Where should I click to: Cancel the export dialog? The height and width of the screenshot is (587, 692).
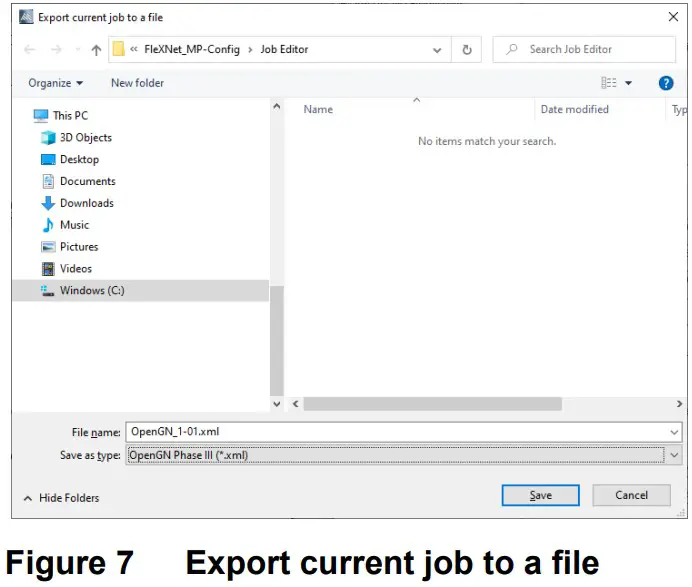(x=632, y=495)
